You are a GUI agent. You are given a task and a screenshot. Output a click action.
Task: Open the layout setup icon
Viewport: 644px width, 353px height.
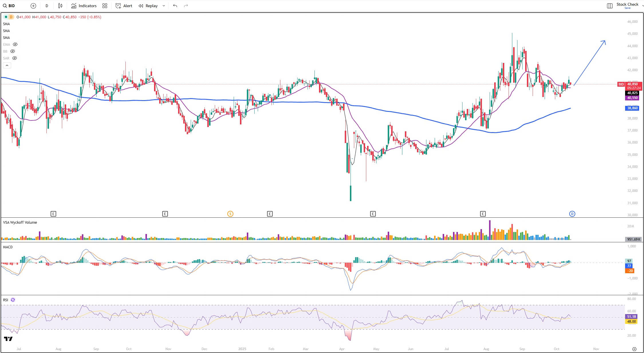click(x=610, y=6)
